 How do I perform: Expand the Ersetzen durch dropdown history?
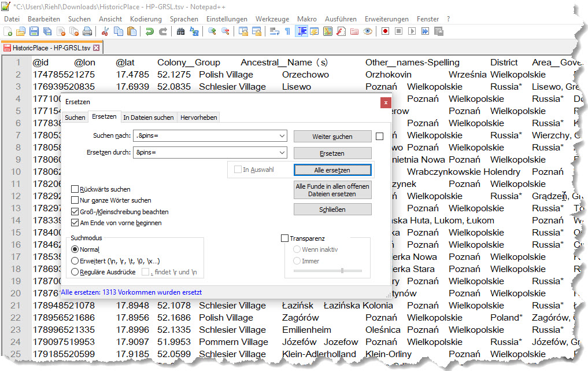282,153
